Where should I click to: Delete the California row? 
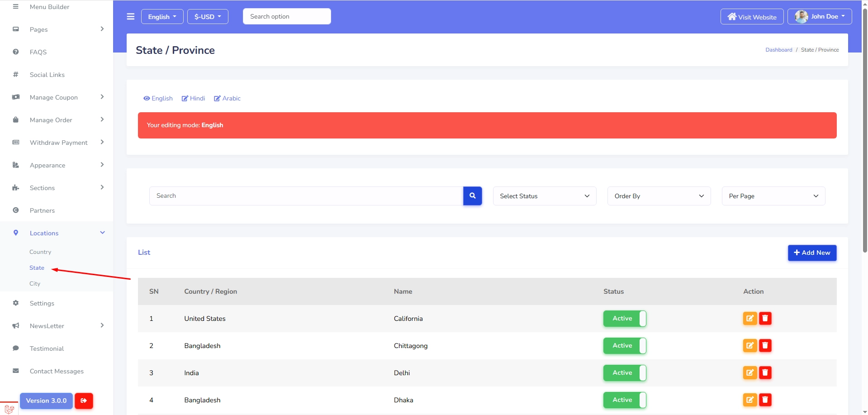coord(765,319)
